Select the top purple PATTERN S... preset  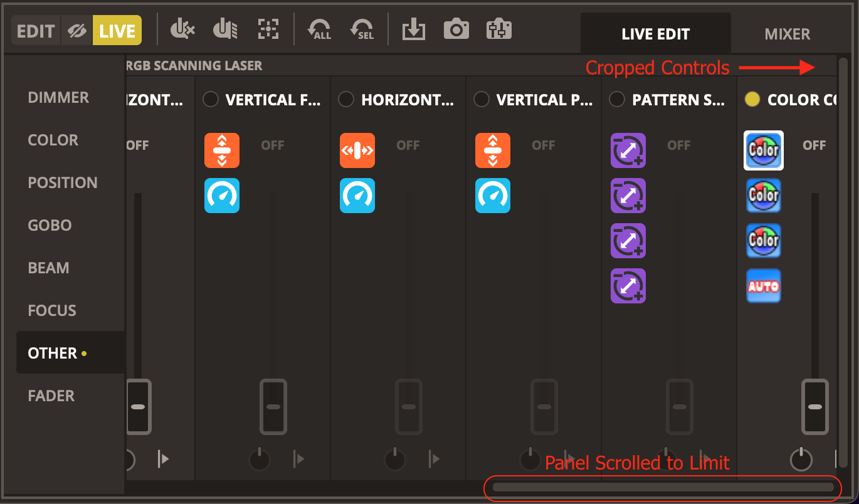tap(628, 150)
